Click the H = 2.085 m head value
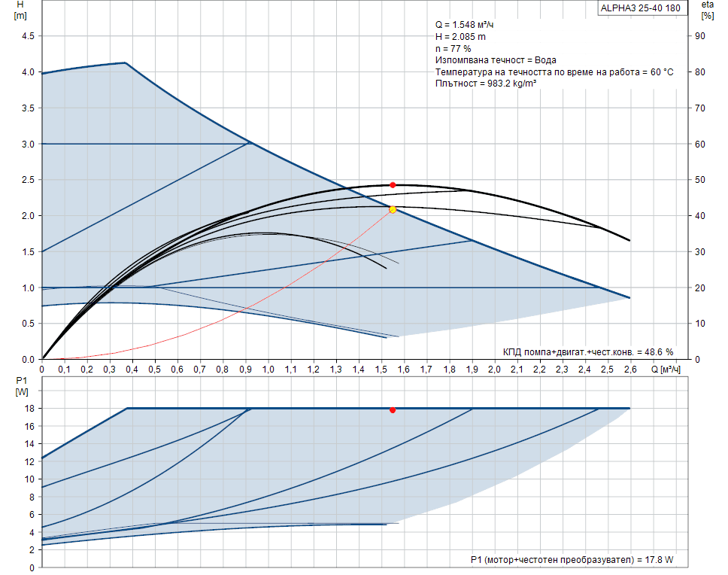The width and height of the screenshot is (728, 575). coord(460,36)
